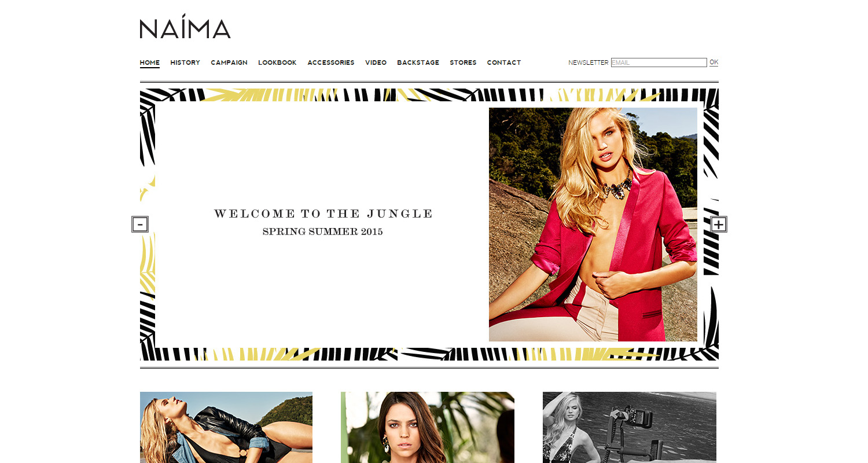
Task: Open the black-and-white backstage thumbnail
Action: click(x=630, y=427)
